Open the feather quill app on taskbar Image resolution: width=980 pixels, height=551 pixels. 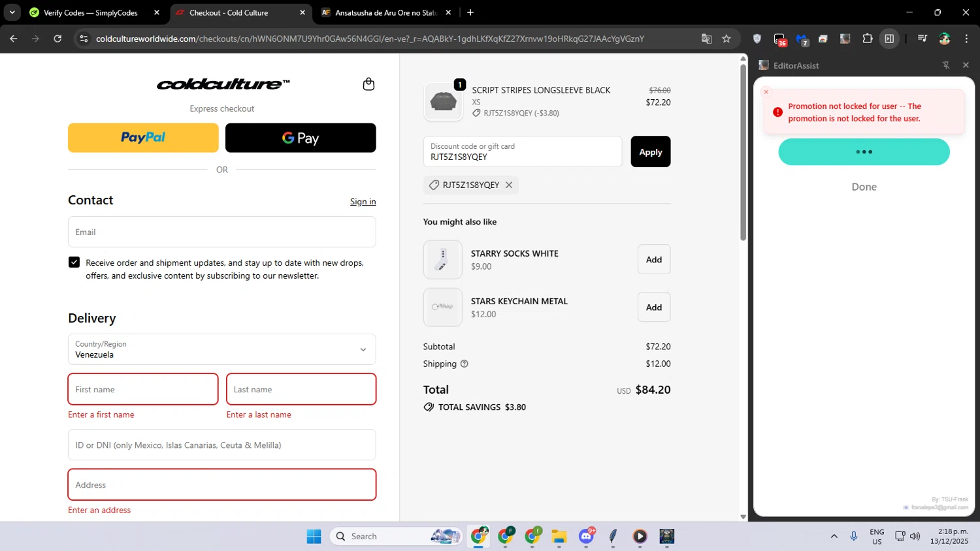(613, 536)
